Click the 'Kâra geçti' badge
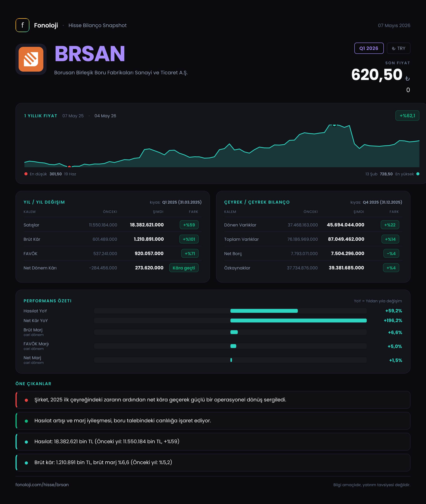Viewport: 426px width, 504px height. (x=184, y=268)
